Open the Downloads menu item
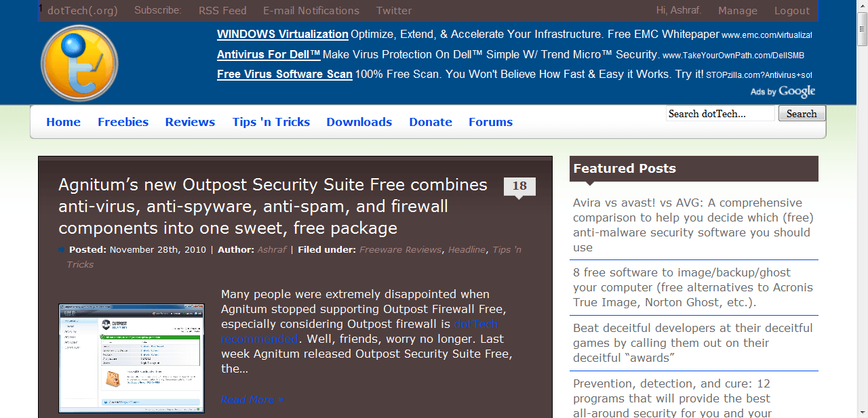Image resolution: width=868 pixels, height=418 pixels. [x=359, y=122]
